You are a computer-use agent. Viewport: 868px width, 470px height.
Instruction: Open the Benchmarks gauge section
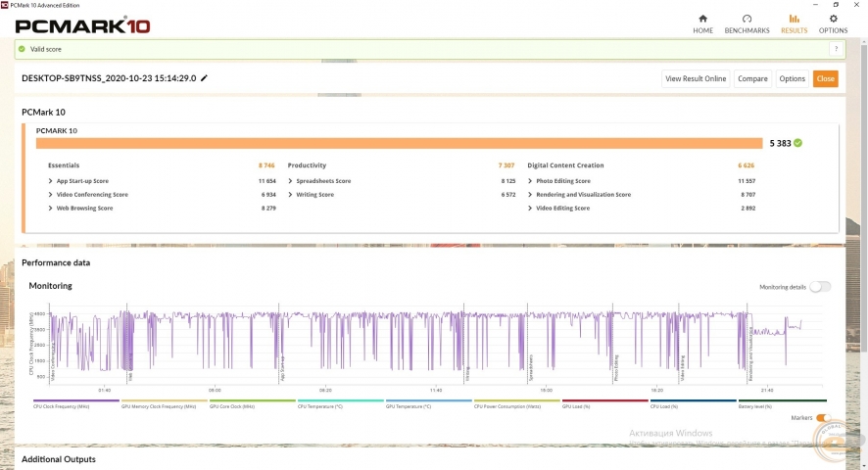[747, 24]
